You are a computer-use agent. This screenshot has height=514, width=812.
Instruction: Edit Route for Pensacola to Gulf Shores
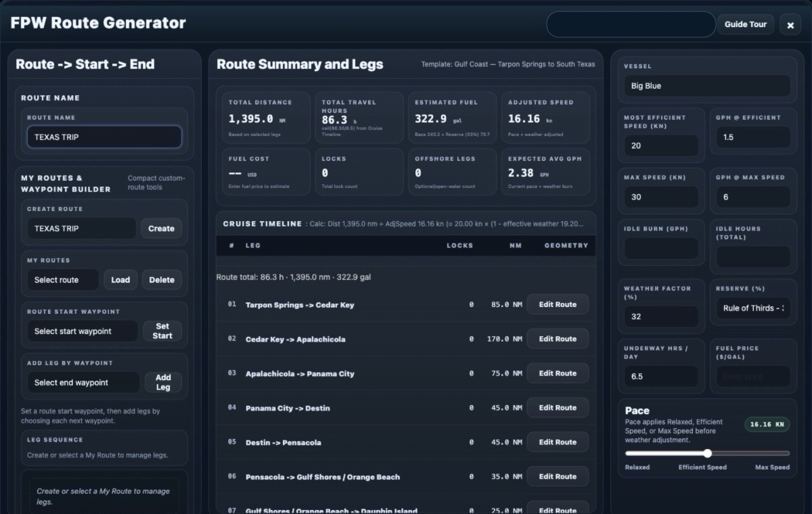558,477
